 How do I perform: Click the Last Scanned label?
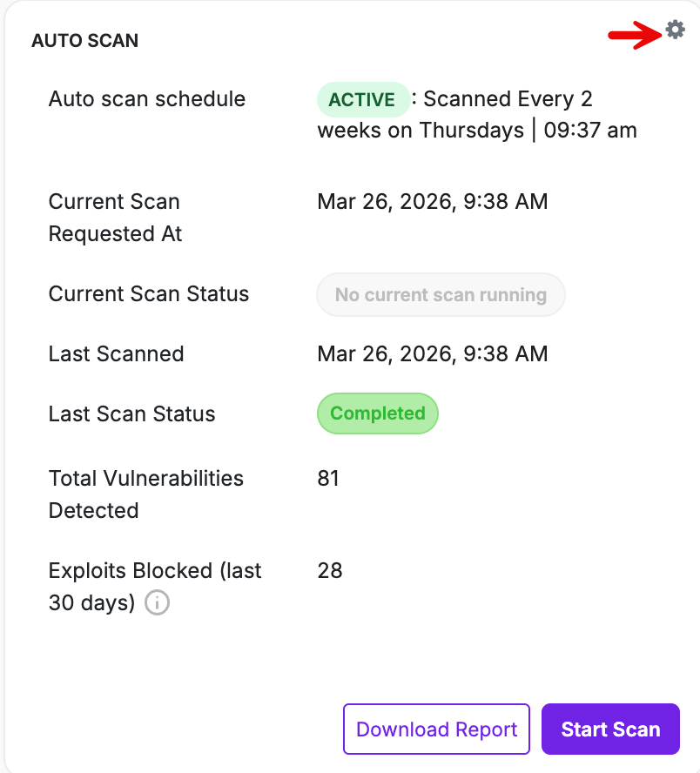pos(117,354)
